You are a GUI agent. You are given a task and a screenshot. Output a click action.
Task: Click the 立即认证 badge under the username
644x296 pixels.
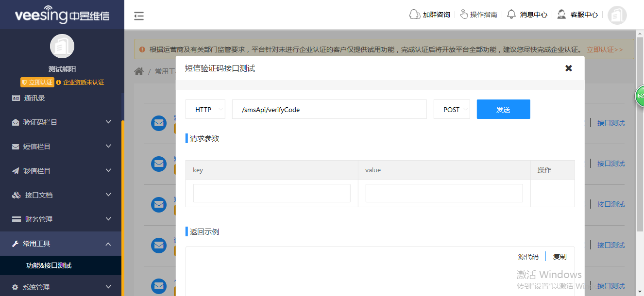[37, 82]
